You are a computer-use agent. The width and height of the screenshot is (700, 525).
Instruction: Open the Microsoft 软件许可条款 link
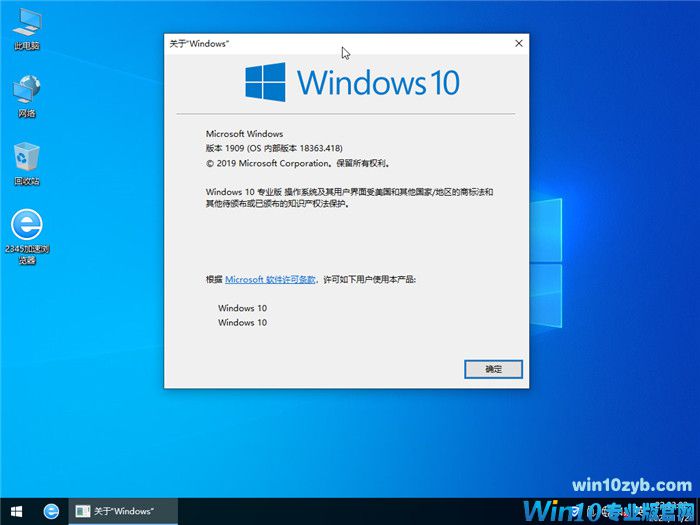pos(270,279)
